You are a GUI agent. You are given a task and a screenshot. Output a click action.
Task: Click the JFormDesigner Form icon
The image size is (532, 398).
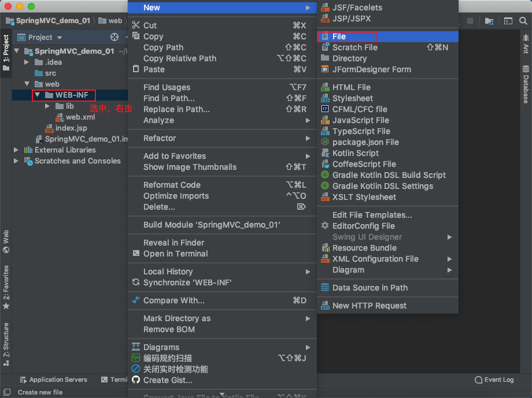(325, 69)
